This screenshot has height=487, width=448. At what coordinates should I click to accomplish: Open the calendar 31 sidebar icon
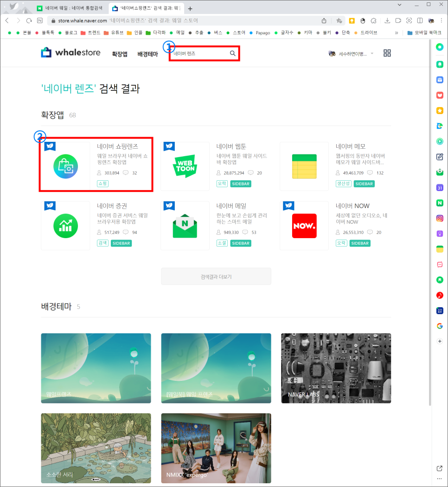pyautogui.click(x=440, y=188)
